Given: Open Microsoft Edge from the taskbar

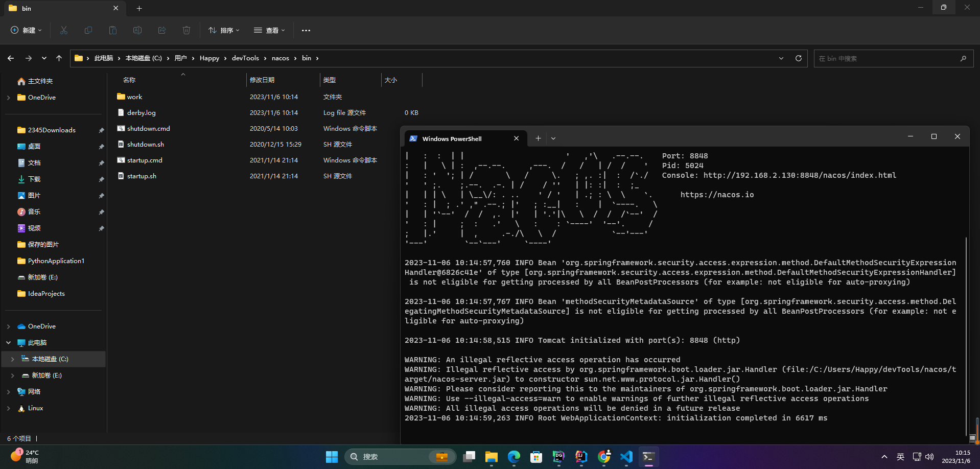Looking at the screenshot, I should 514,457.
